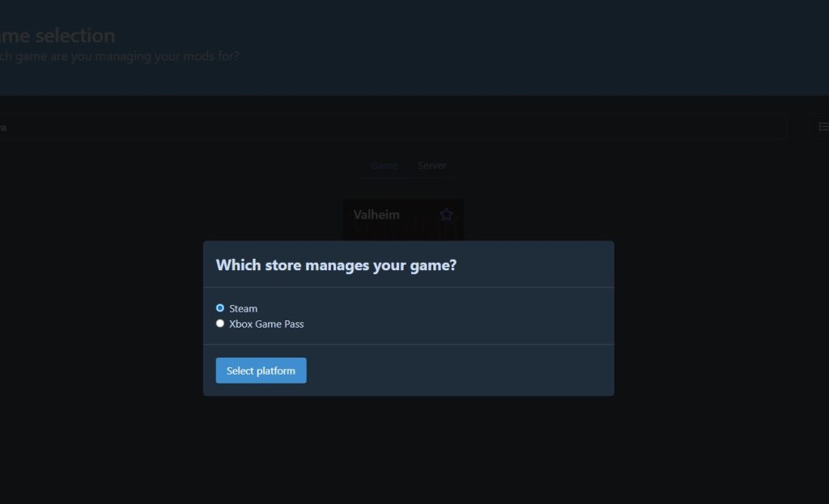Click the Select platform button
Screen dimensions: 829x504
[x=261, y=371]
